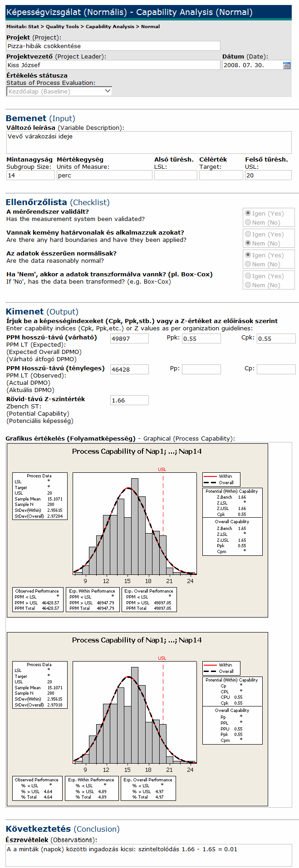Click the Subgroup Size field
Screen dimensions: 299x868
tap(30, 175)
